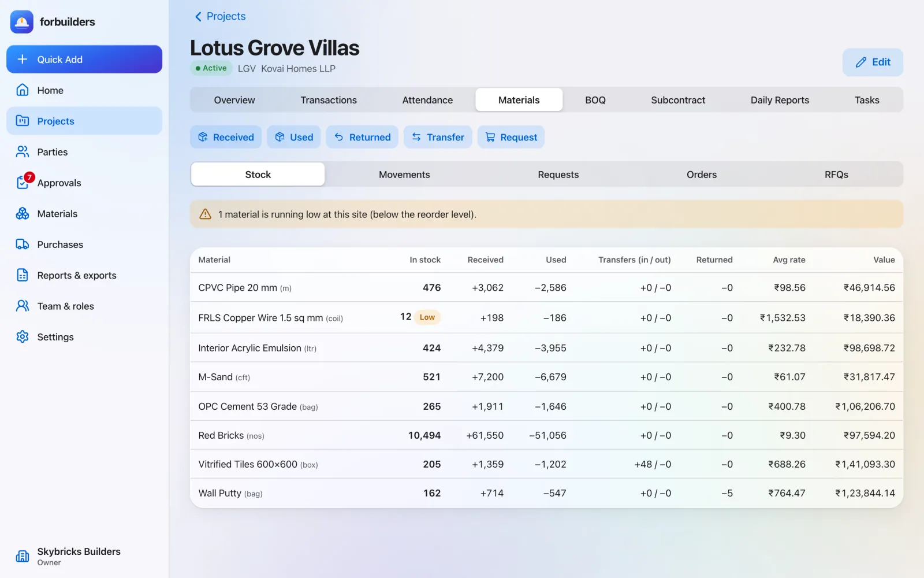The height and width of the screenshot is (578, 924).
Task: Select the Movements sub-tab
Action: [404, 175]
